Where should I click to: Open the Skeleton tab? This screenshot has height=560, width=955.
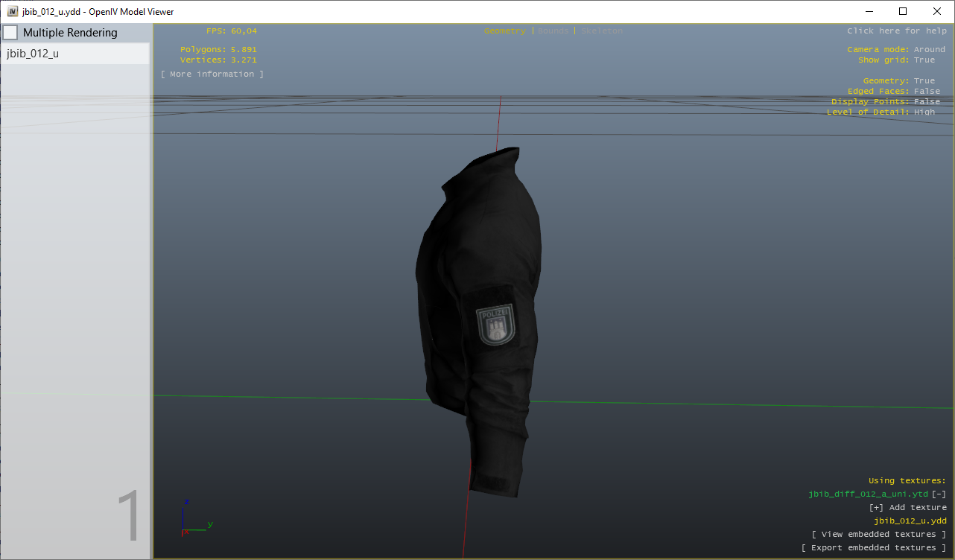[x=601, y=31]
